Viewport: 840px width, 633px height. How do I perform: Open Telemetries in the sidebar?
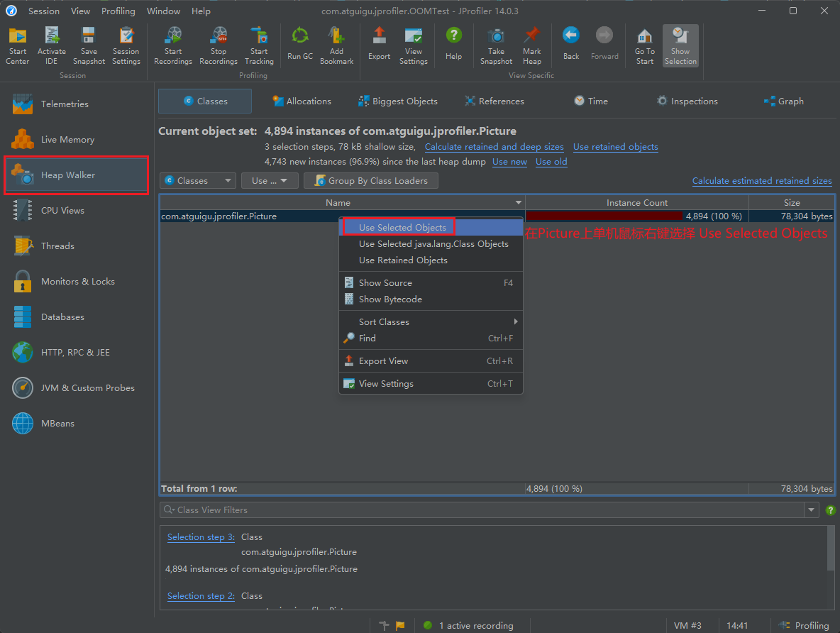coord(77,104)
